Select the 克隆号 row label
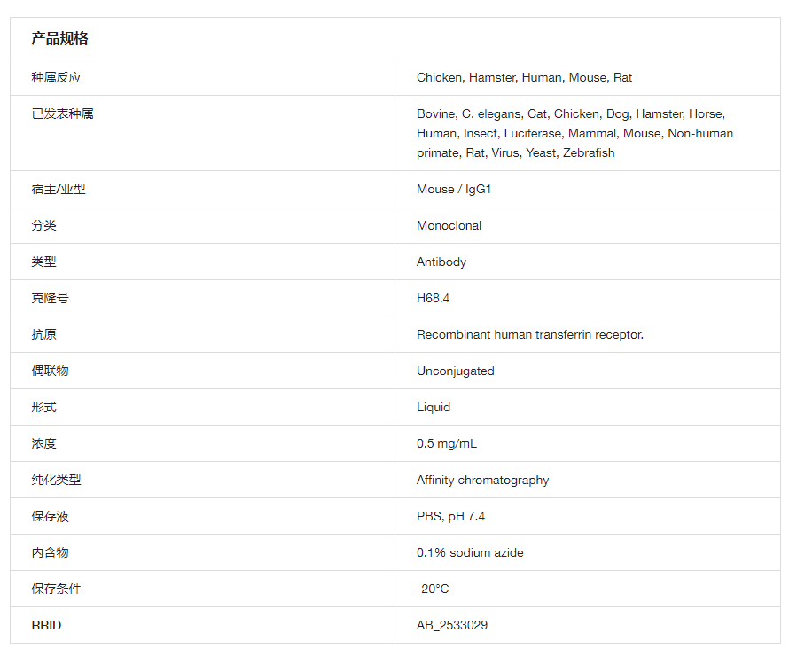The image size is (797, 672). click(50, 299)
